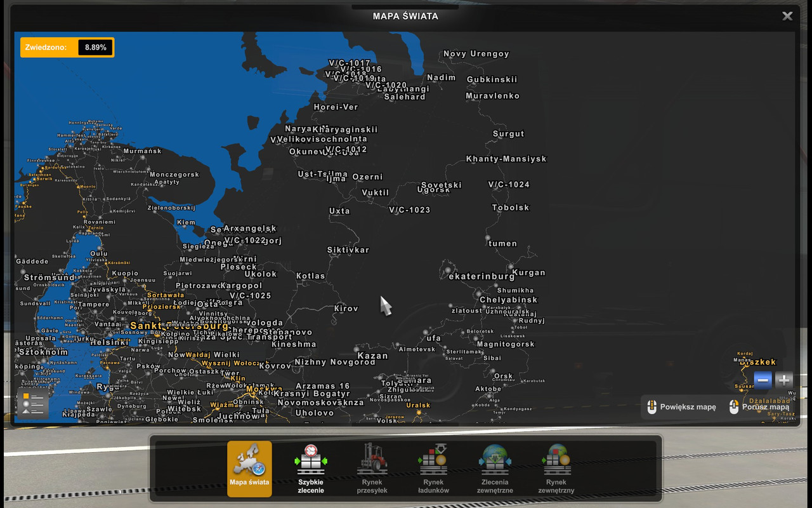Viewport: 812px width, 508px height.
Task: Click the Kurgan city label
Action: pyautogui.click(x=529, y=273)
